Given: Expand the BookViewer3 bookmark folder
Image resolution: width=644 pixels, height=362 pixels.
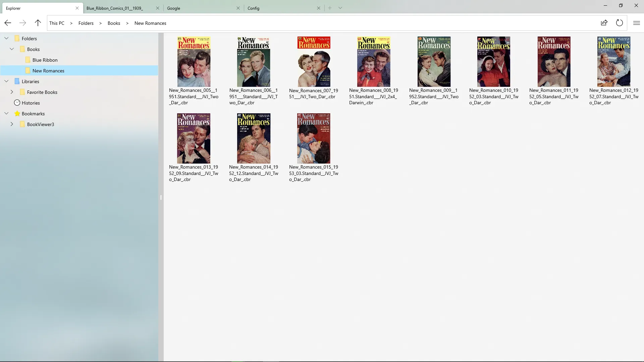Looking at the screenshot, I should 12,124.
